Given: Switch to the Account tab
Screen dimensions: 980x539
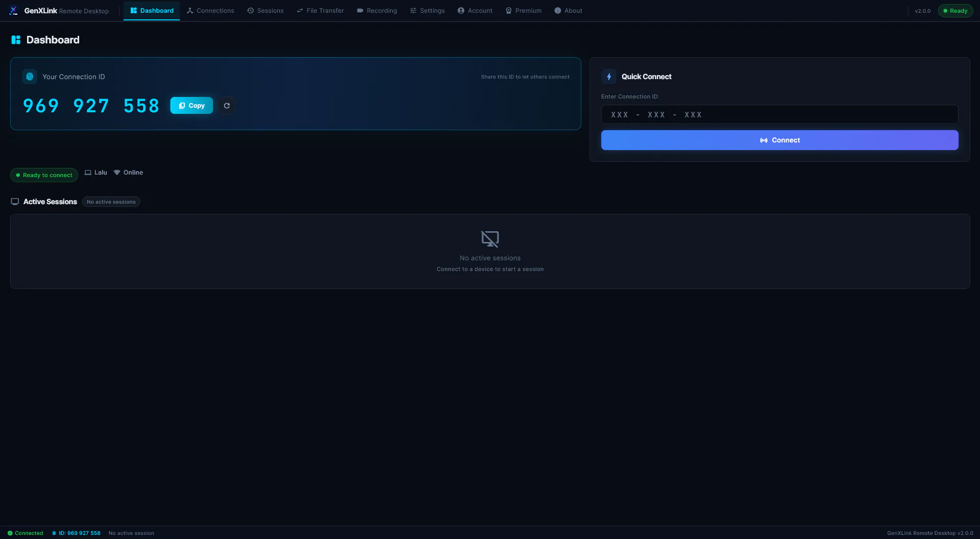Looking at the screenshot, I should (x=475, y=11).
